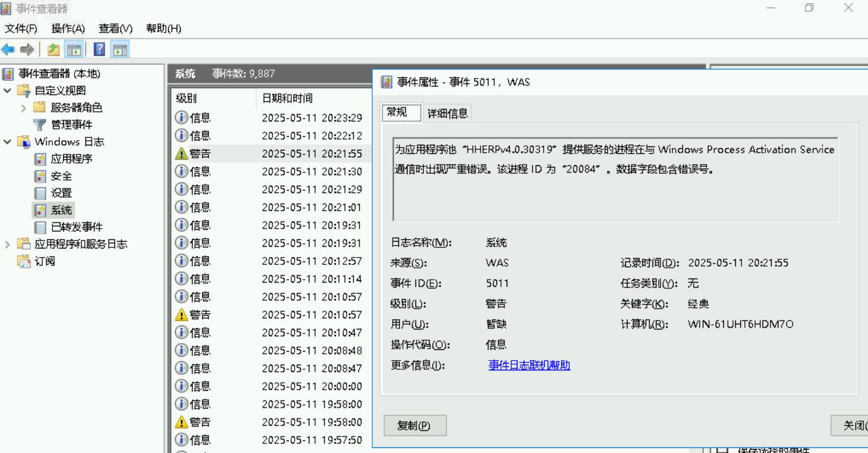Click the blue Help question-mark icon
Screen dimensions: 868x453
[x=99, y=50]
